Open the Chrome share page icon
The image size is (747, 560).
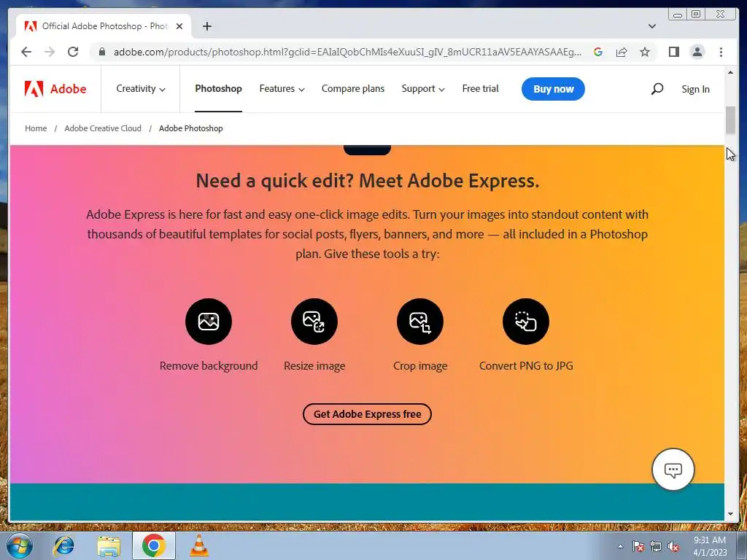click(622, 52)
